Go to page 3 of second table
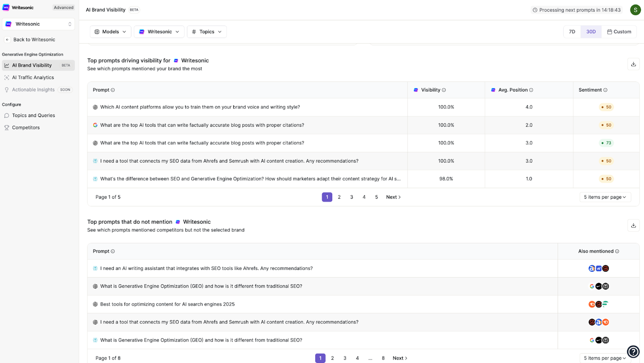Screen dimensions: 644x363 coord(345,358)
